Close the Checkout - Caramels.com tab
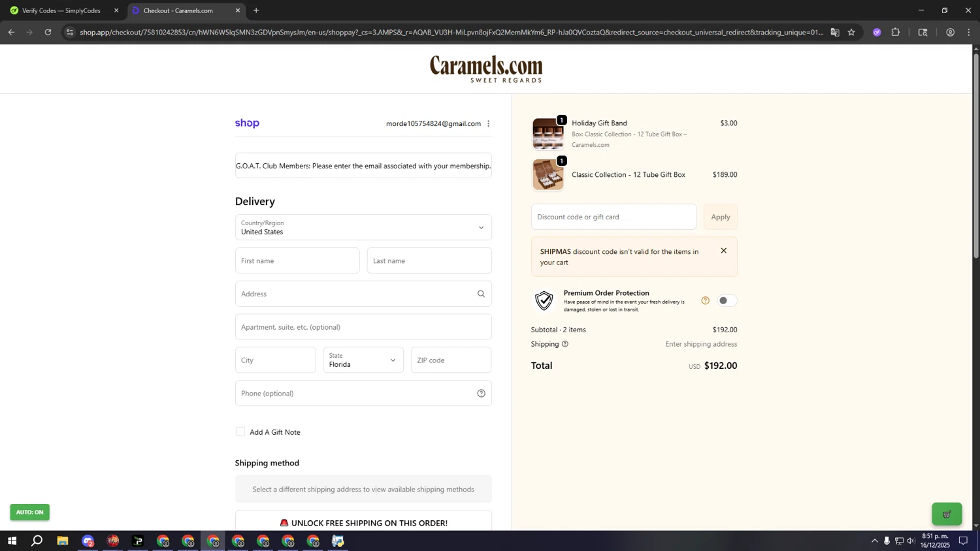This screenshot has height=551, width=980. 238,10
